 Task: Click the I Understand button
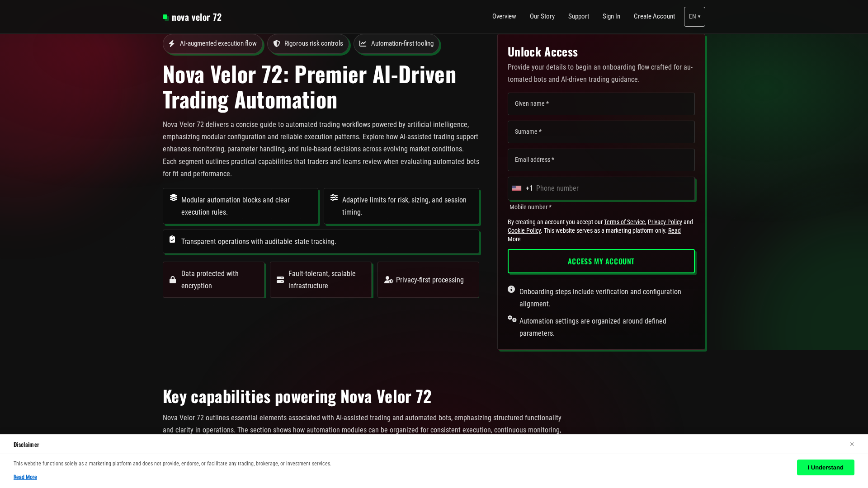pyautogui.click(x=826, y=468)
